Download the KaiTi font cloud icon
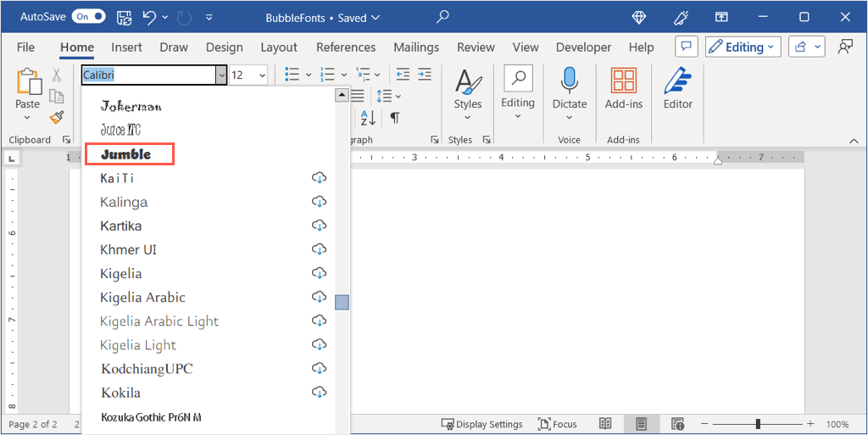868x435 pixels. pyautogui.click(x=320, y=178)
